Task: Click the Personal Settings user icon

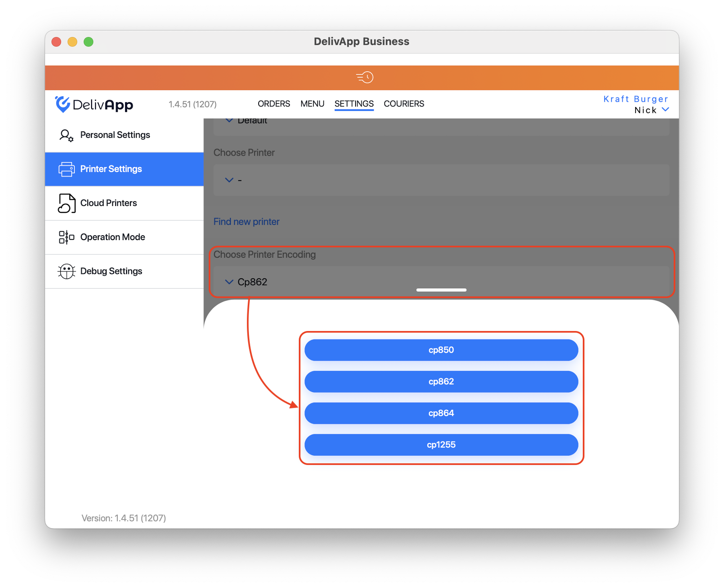Action: pos(66,136)
